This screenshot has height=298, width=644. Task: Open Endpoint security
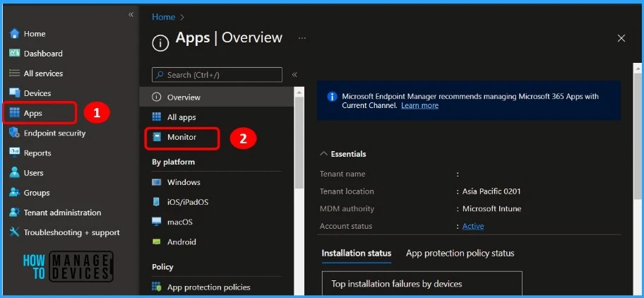pos(54,133)
